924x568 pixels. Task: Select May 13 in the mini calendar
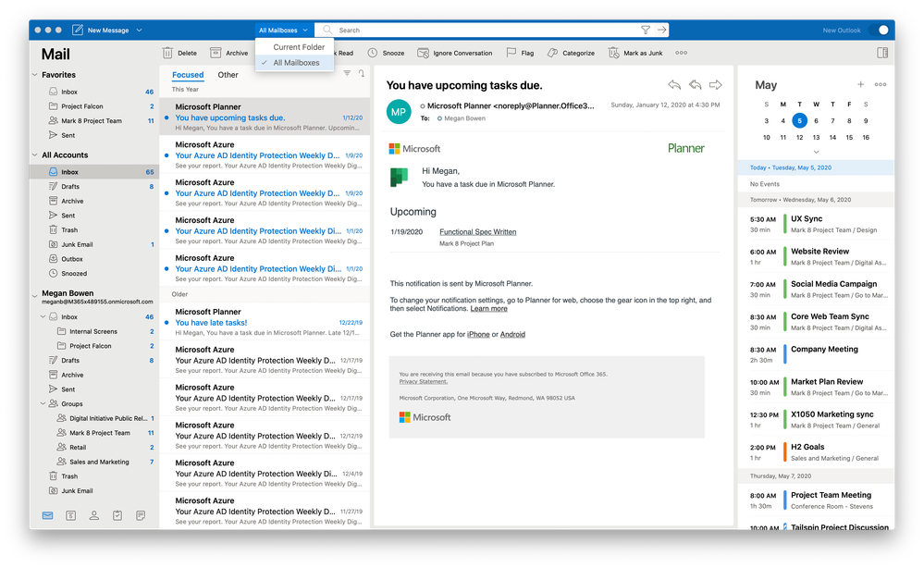pyautogui.click(x=816, y=137)
